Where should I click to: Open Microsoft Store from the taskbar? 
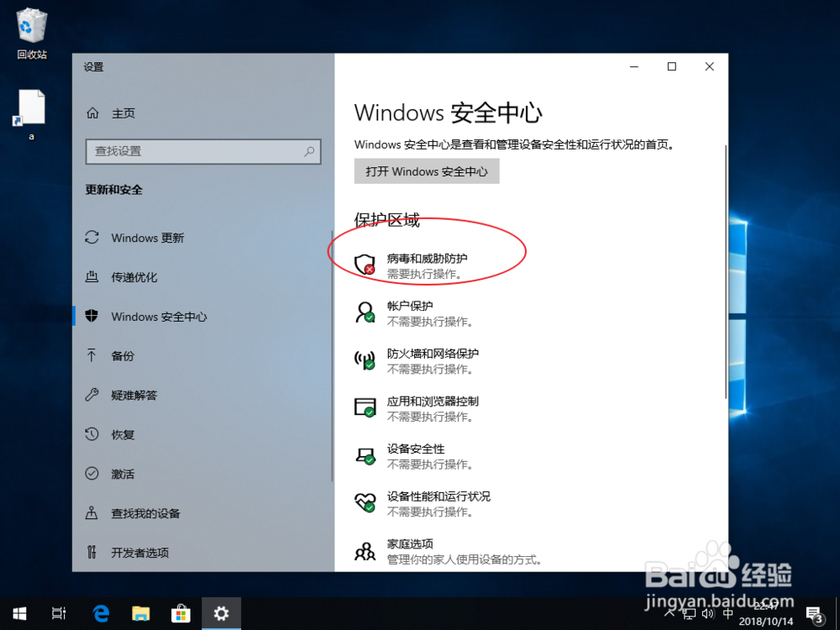[x=181, y=613]
